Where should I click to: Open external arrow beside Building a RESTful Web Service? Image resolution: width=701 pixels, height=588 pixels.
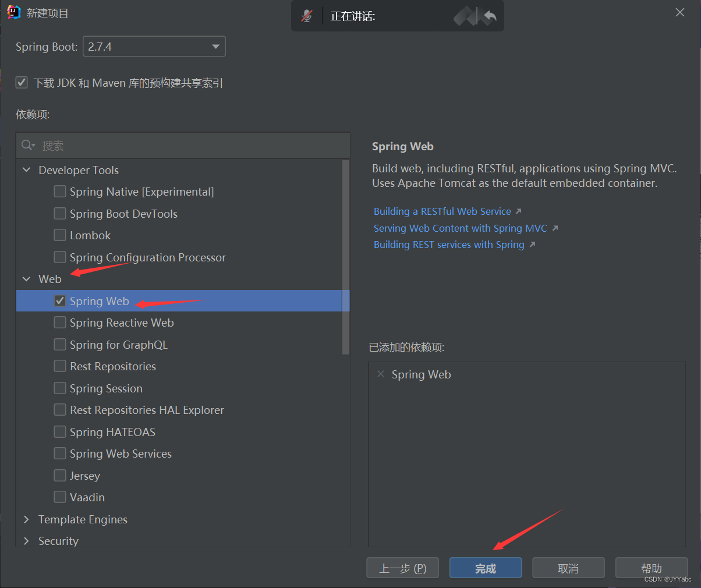pos(519,211)
